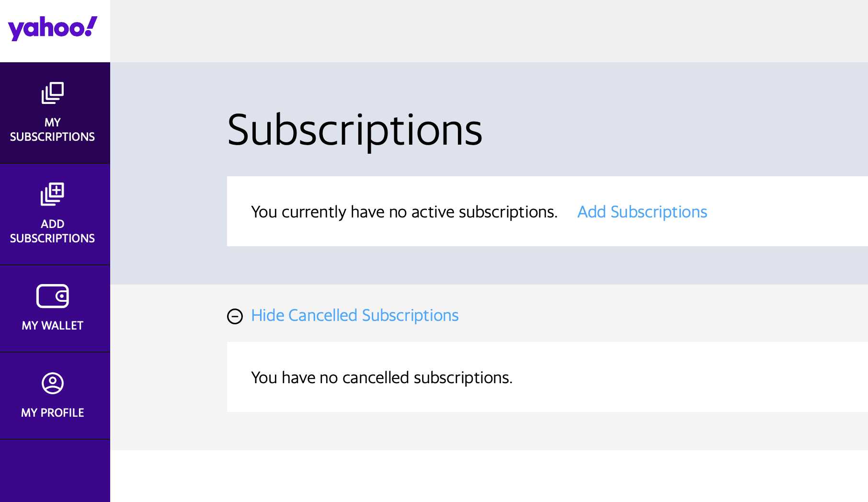Click the My Subscriptions stacked-pages icon
This screenshot has width=868, height=502.
[53, 93]
